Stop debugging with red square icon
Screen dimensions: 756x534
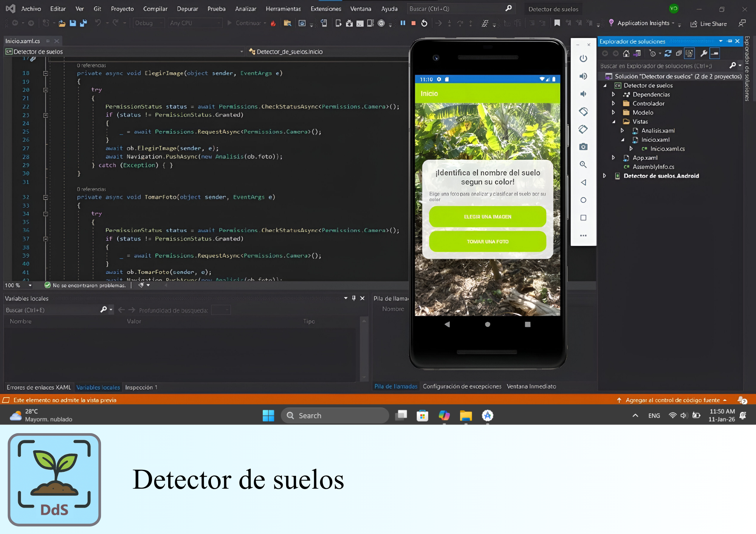pos(414,23)
